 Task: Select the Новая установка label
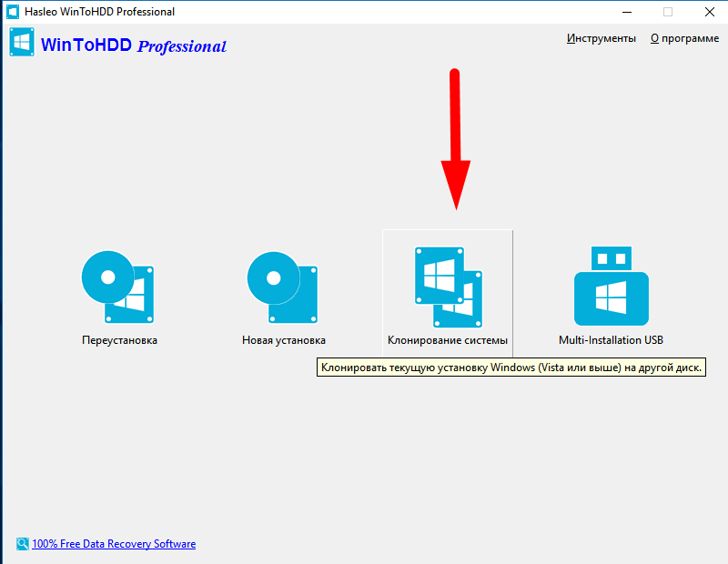tap(284, 340)
